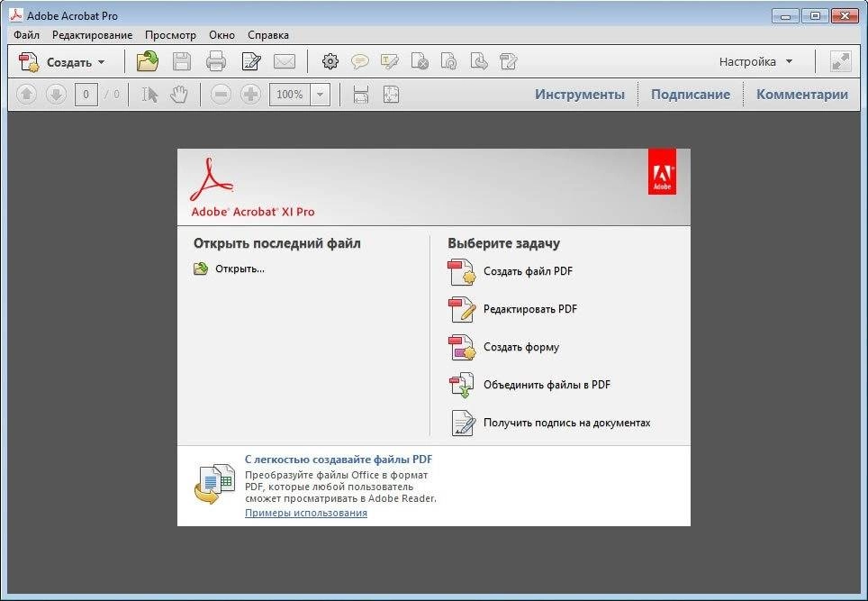Click the zoom out minus button
The height and width of the screenshot is (601, 868).
coord(221,95)
